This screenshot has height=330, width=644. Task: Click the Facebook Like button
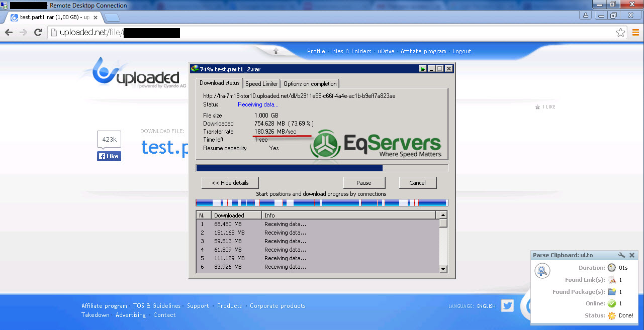[109, 156]
